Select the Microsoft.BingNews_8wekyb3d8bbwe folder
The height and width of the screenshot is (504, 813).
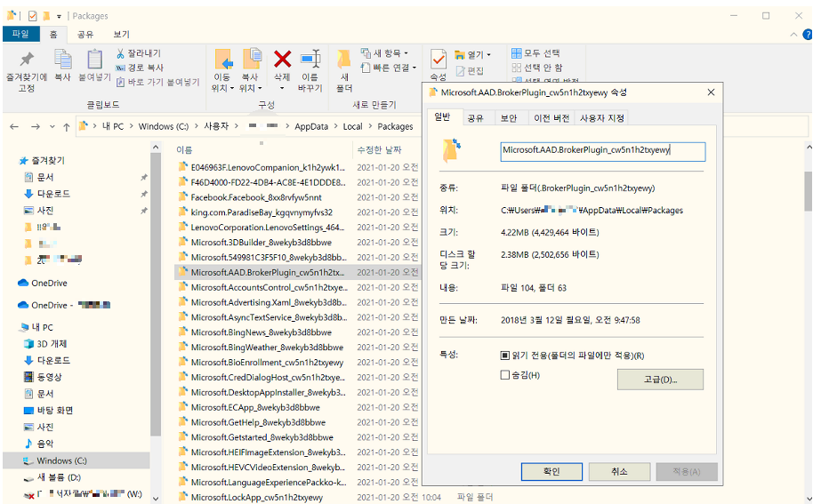coord(261,332)
